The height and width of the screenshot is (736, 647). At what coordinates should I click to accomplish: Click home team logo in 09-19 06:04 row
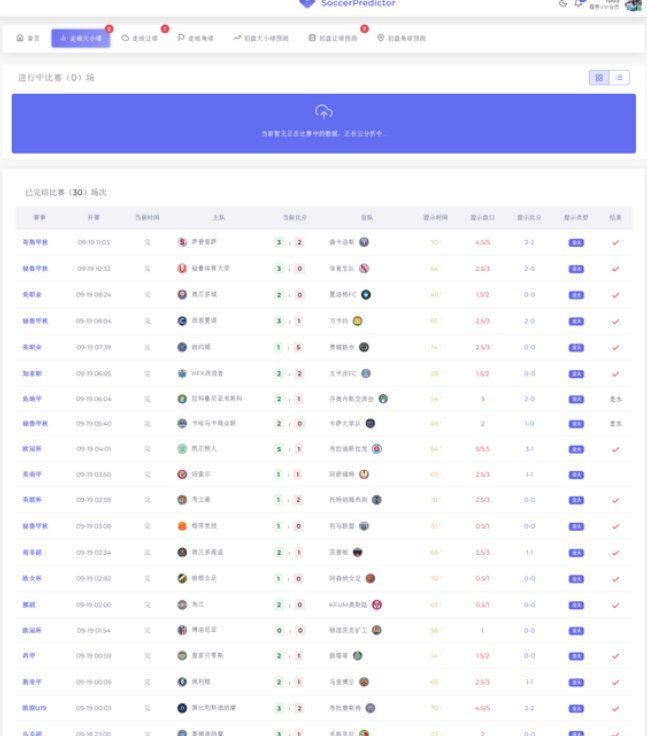pyautogui.click(x=182, y=399)
